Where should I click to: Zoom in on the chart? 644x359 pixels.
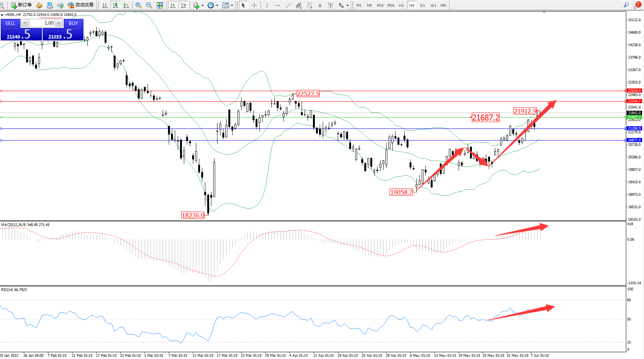(x=138, y=5)
